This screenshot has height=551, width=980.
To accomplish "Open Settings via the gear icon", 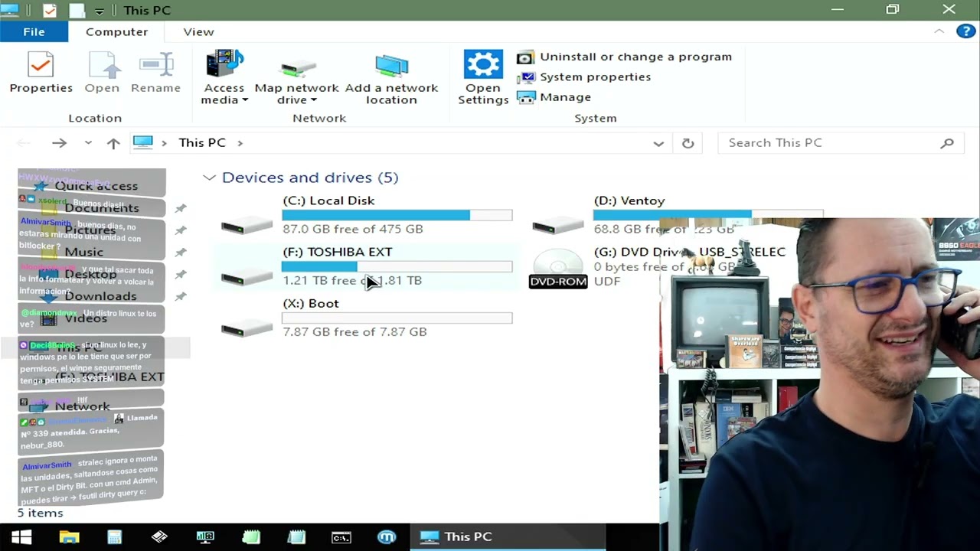I will click(483, 77).
